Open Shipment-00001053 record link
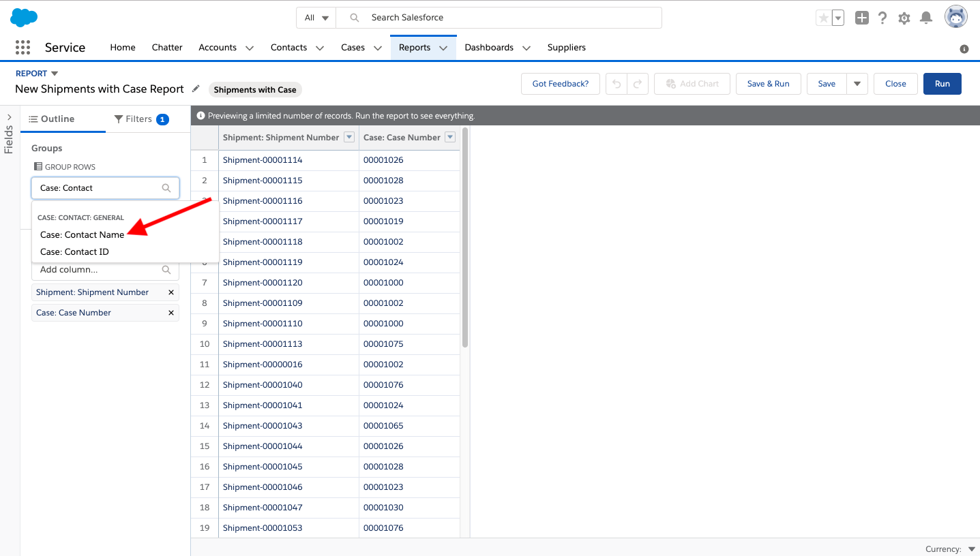Viewport: 980px width, 556px height. [x=263, y=528]
